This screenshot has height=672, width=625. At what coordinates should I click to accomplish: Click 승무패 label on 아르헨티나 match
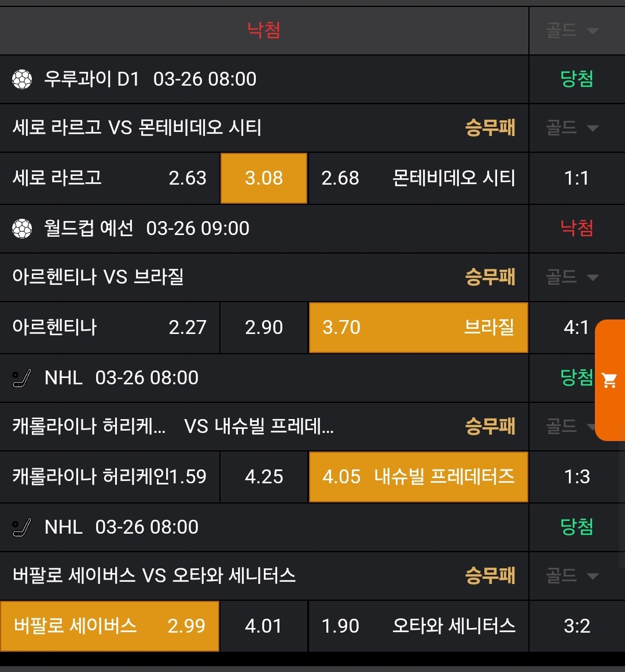click(x=490, y=277)
